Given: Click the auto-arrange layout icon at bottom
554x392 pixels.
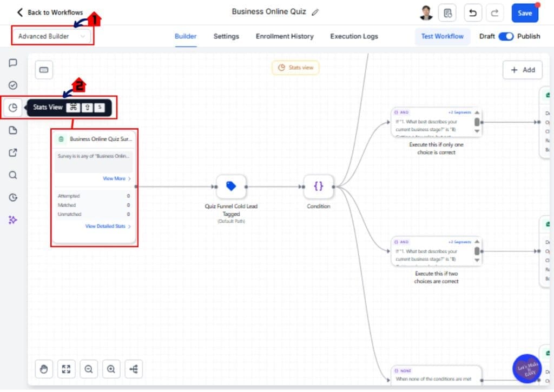Looking at the screenshot, I should pos(134,369).
